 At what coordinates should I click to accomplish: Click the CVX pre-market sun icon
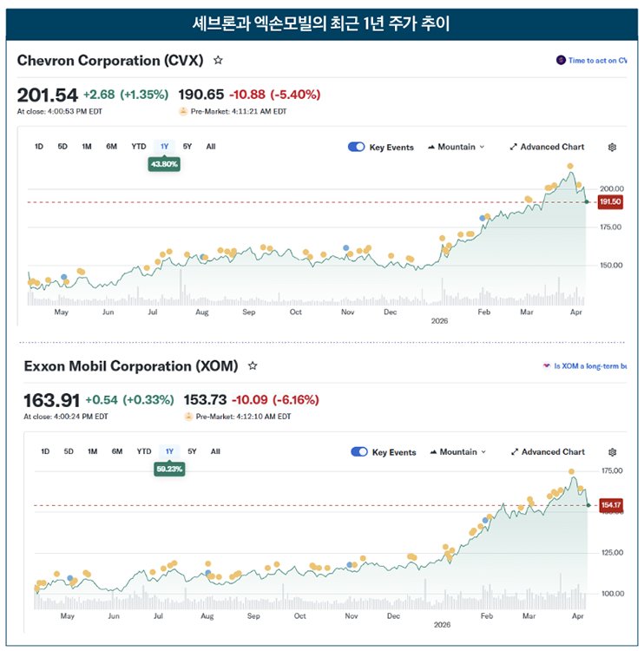point(183,111)
